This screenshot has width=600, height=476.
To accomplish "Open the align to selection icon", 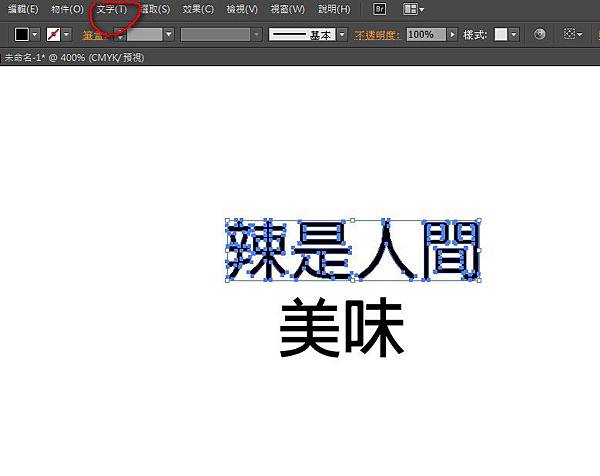I will pos(572,34).
